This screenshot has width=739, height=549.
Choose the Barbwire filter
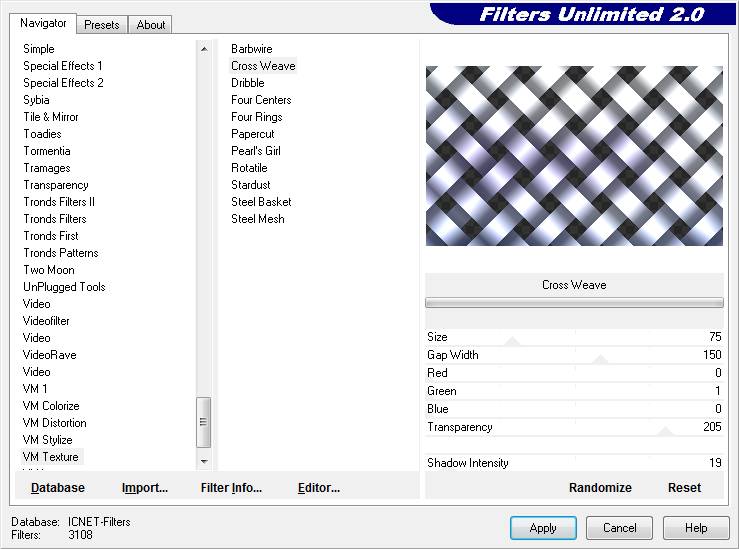point(251,49)
